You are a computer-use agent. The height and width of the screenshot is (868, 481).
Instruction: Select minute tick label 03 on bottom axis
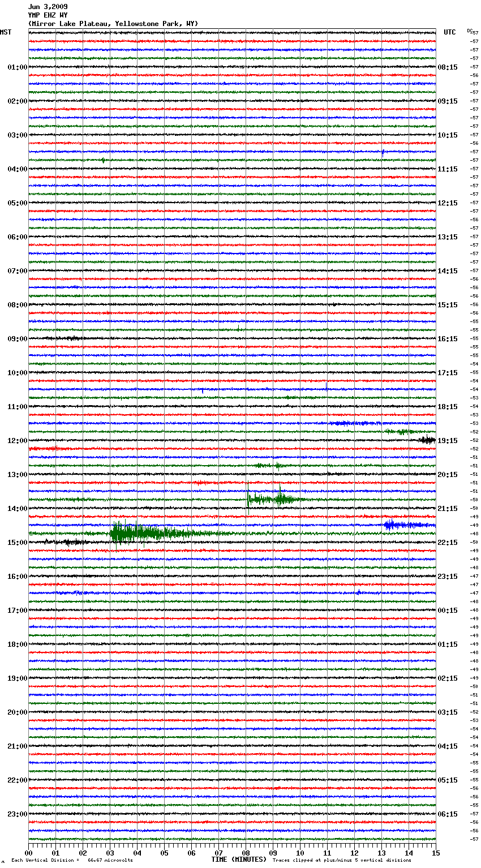coord(110,853)
